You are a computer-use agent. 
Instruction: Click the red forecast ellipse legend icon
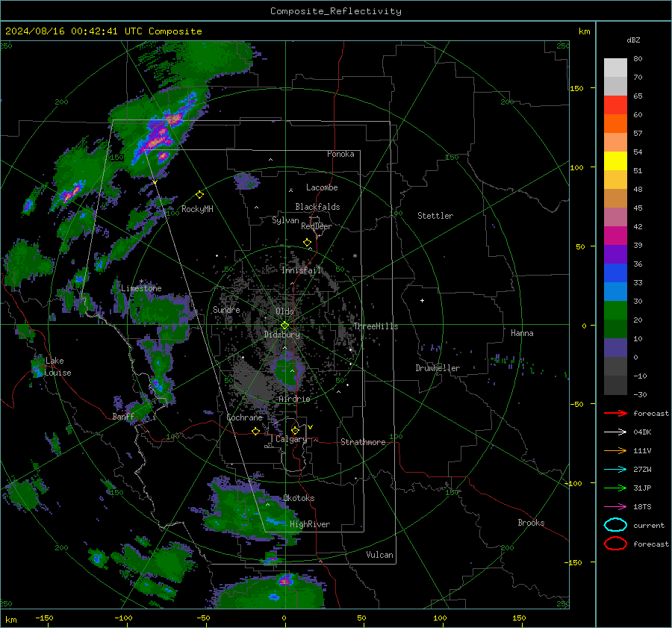click(615, 544)
